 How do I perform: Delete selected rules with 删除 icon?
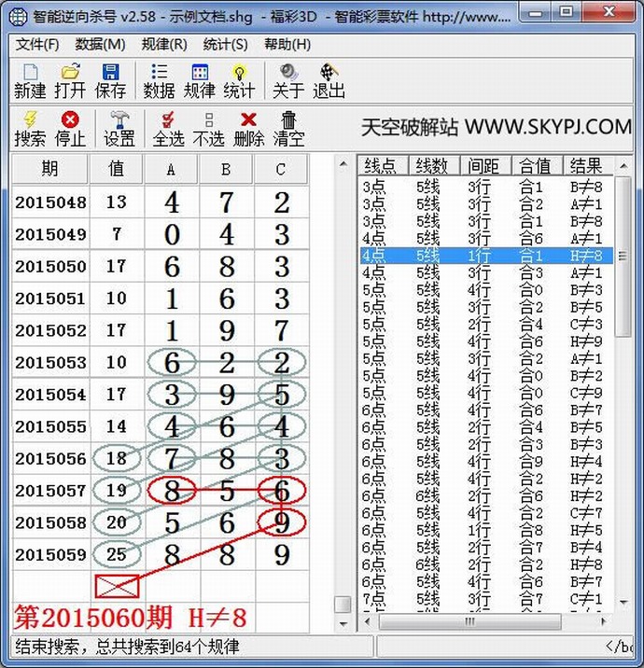(x=248, y=129)
